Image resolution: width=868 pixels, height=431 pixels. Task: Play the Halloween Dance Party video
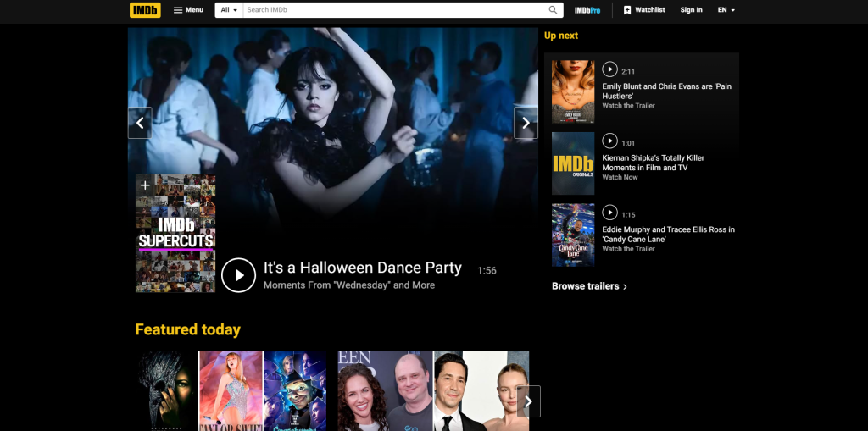tap(238, 275)
